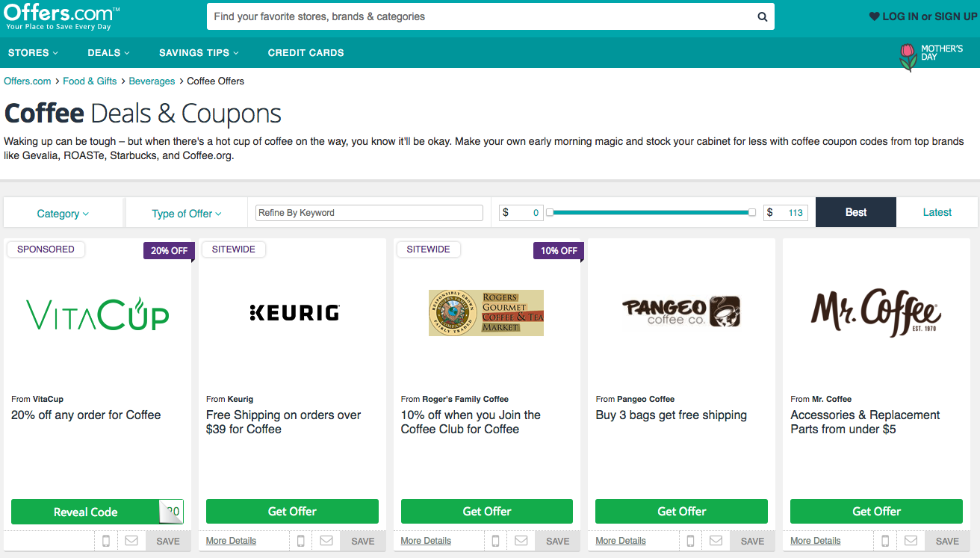Focus the Refine By Keyword field
The width and height of the screenshot is (980, 558).
click(x=369, y=213)
